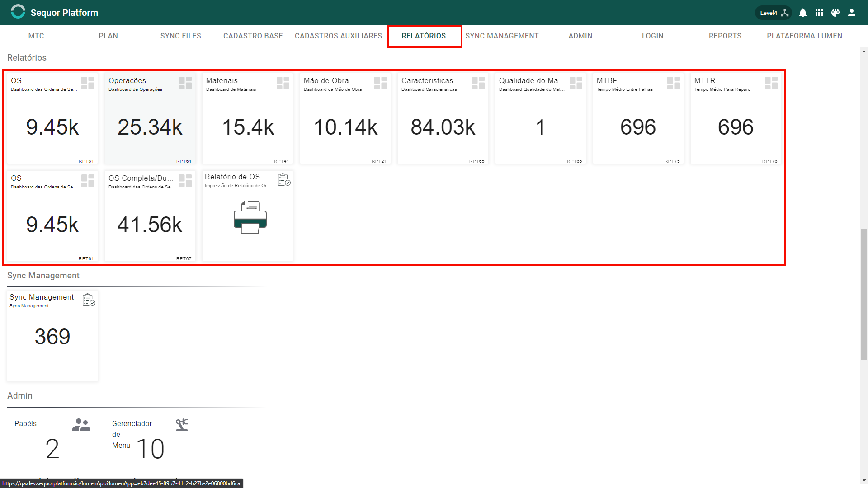Click the Relatório de OS title
Screen dimensions: 868x488
(x=232, y=177)
